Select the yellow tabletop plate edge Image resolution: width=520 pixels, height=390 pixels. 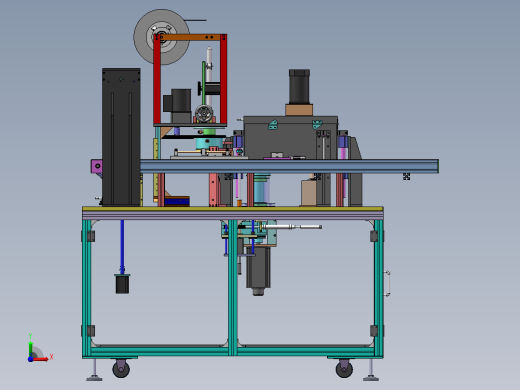click(x=233, y=209)
